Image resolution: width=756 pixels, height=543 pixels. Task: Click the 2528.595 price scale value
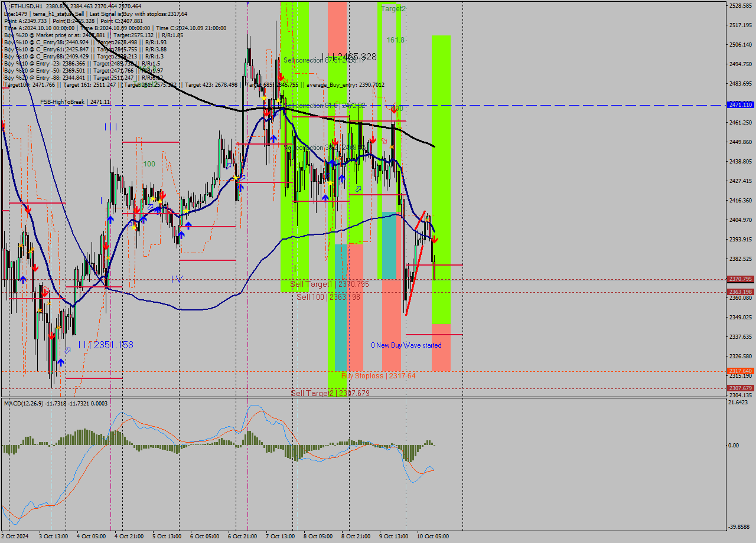click(x=741, y=5)
